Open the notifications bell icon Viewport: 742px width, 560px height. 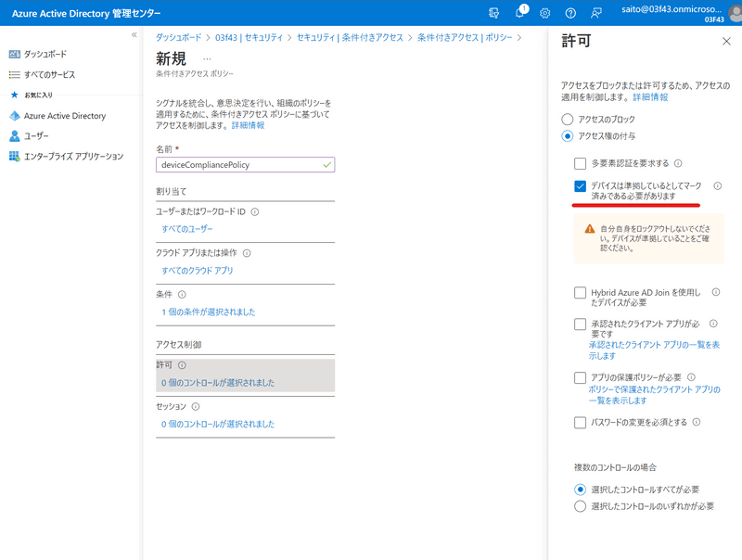click(520, 13)
